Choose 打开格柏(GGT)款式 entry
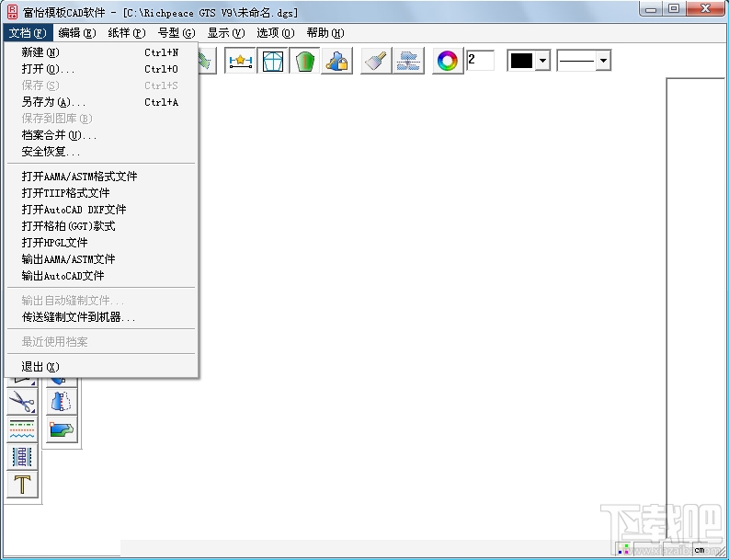This screenshot has height=560, width=729. pyautogui.click(x=101, y=226)
